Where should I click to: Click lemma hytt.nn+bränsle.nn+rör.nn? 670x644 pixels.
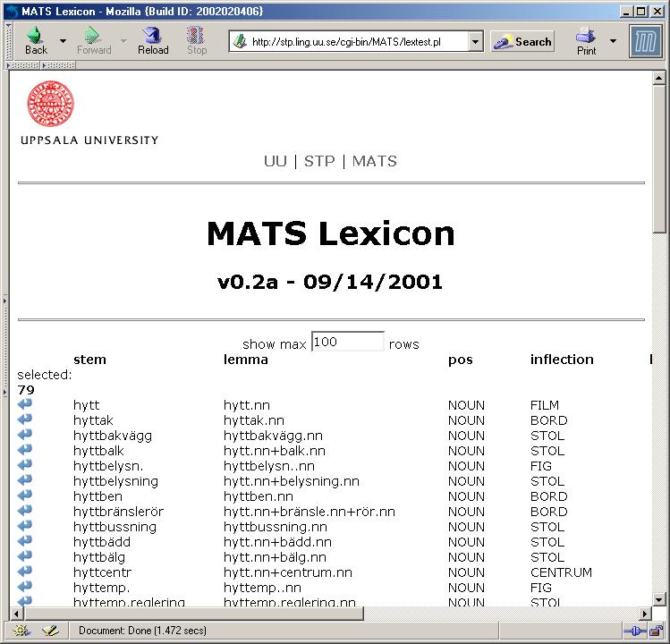pos(309,512)
